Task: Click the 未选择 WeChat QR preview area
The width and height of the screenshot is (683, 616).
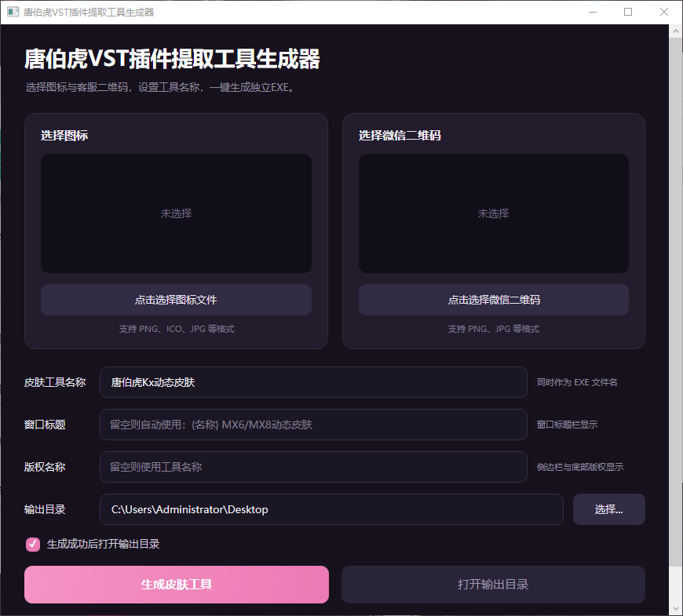Action: (494, 213)
